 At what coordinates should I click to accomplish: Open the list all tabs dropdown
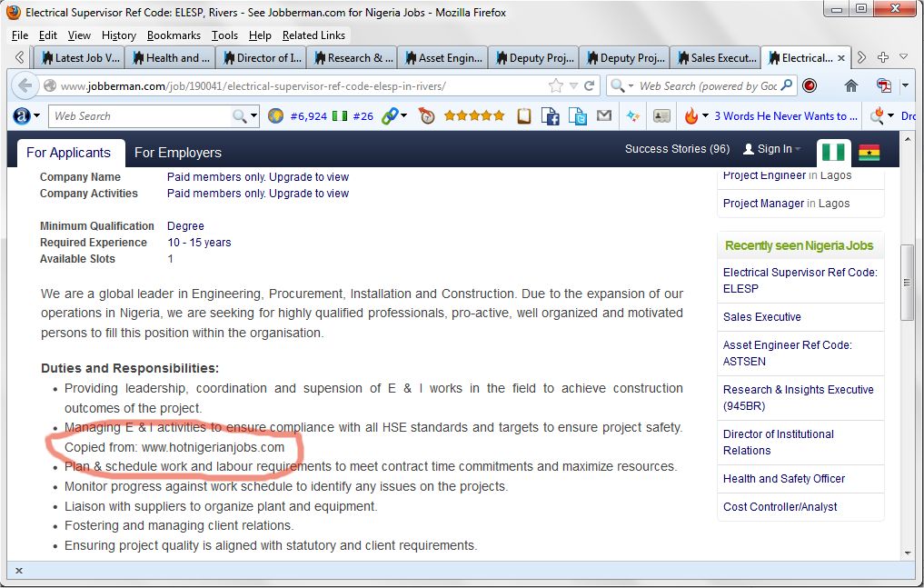[903, 57]
